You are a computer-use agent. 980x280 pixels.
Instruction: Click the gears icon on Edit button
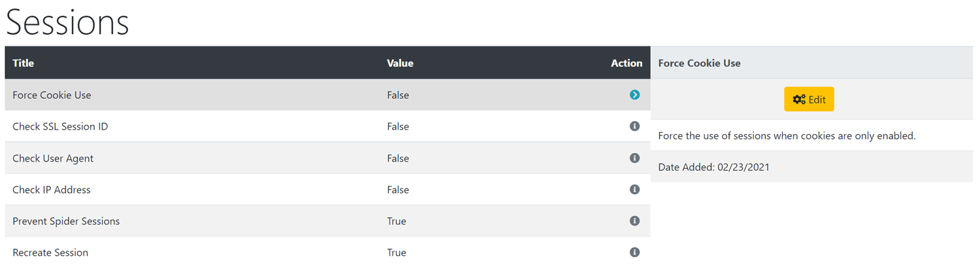click(799, 99)
